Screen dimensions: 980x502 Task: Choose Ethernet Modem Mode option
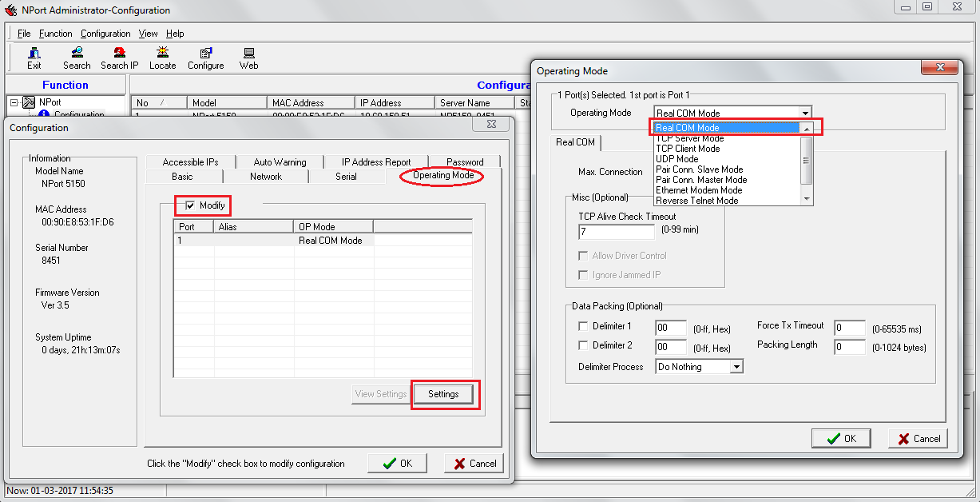[727, 190]
